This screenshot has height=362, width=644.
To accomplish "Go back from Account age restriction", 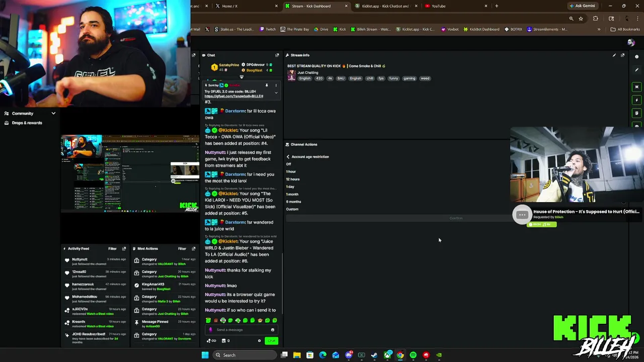I will coord(288,157).
